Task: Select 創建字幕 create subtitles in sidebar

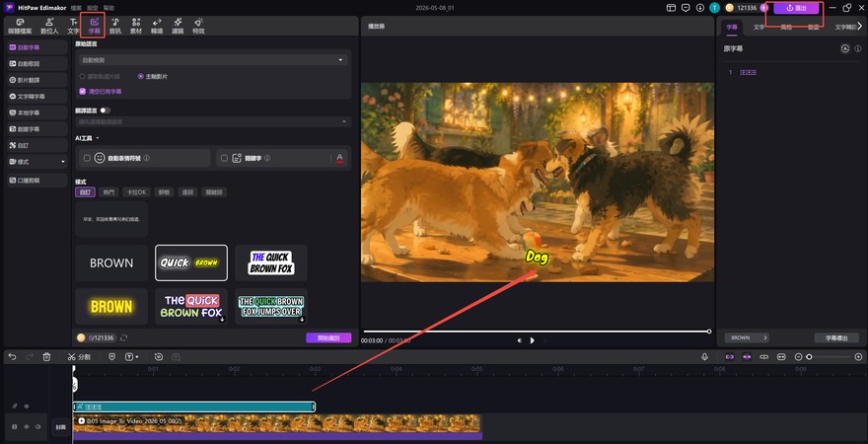Action: click(x=37, y=129)
